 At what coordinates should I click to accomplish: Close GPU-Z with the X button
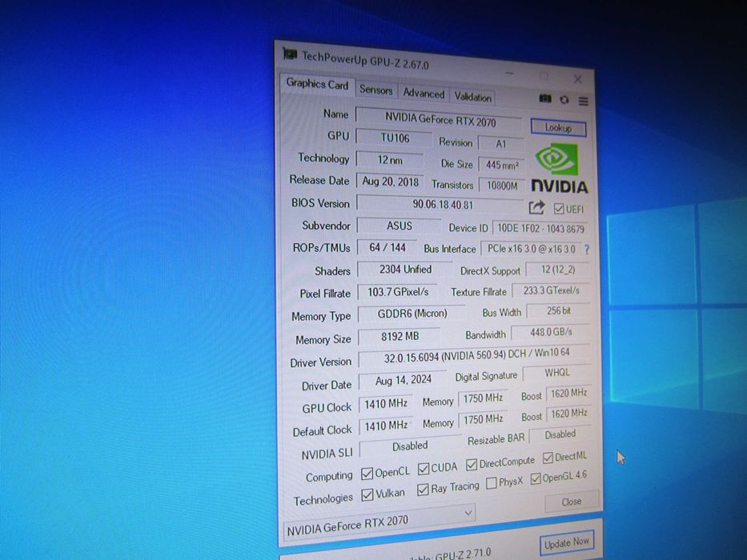coord(577,79)
